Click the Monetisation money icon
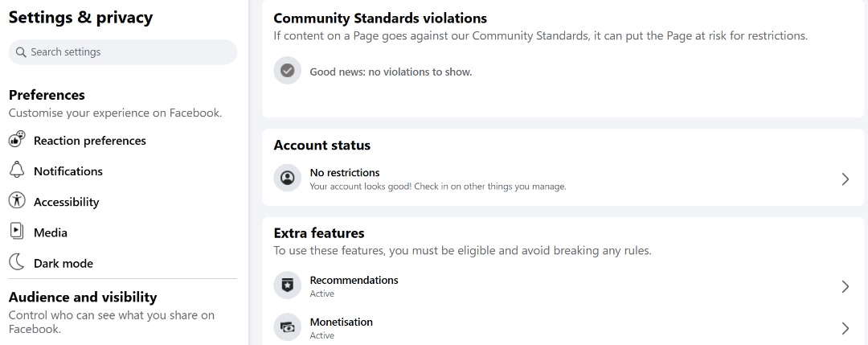The height and width of the screenshot is (345, 868). coord(287,327)
